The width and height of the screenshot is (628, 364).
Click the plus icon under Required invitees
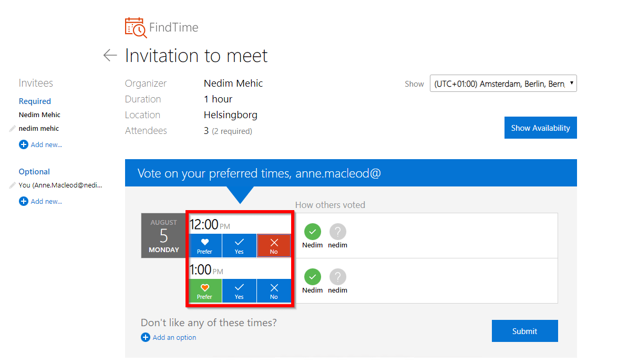point(24,144)
